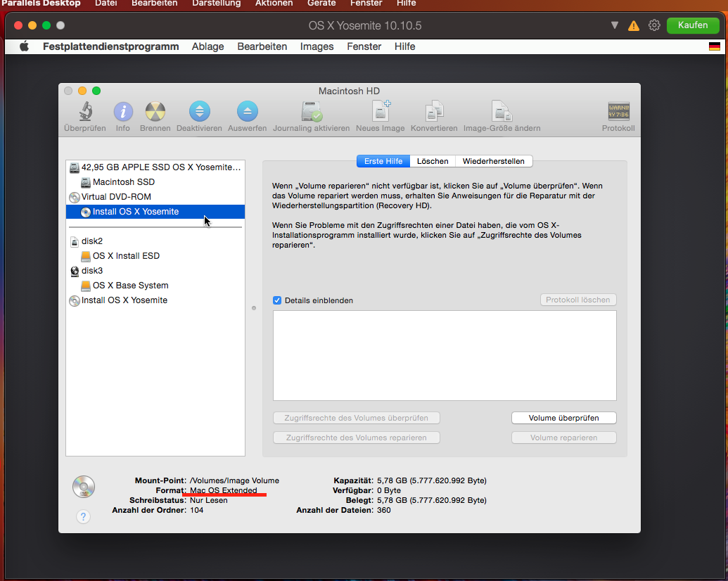Click the Macintosh HD window title

(349, 91)
